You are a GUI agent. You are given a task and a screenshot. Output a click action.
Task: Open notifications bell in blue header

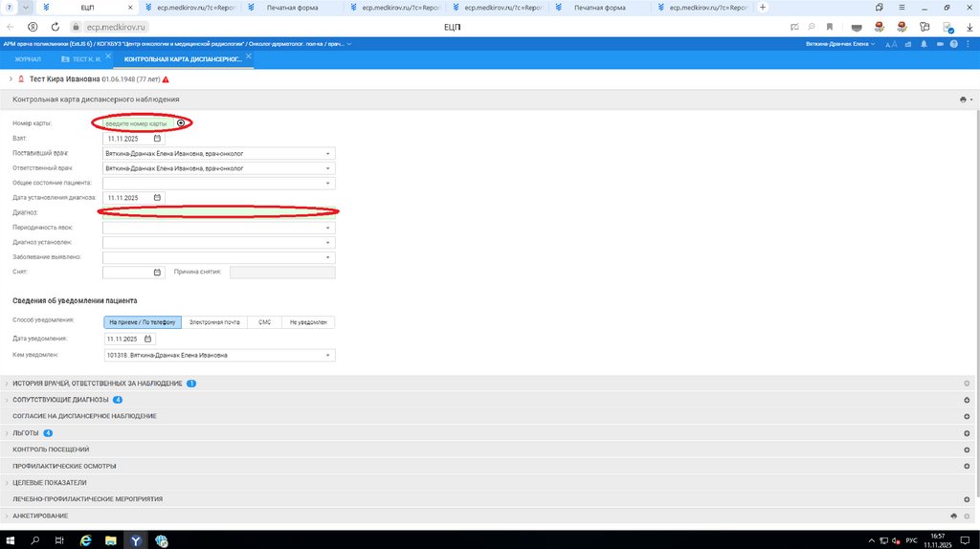(924, 44)
